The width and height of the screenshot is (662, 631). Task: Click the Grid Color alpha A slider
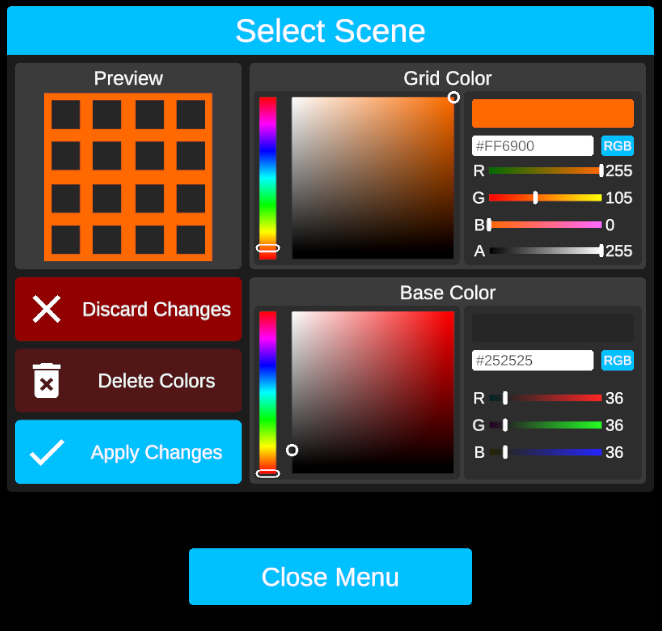click(545, 251)
